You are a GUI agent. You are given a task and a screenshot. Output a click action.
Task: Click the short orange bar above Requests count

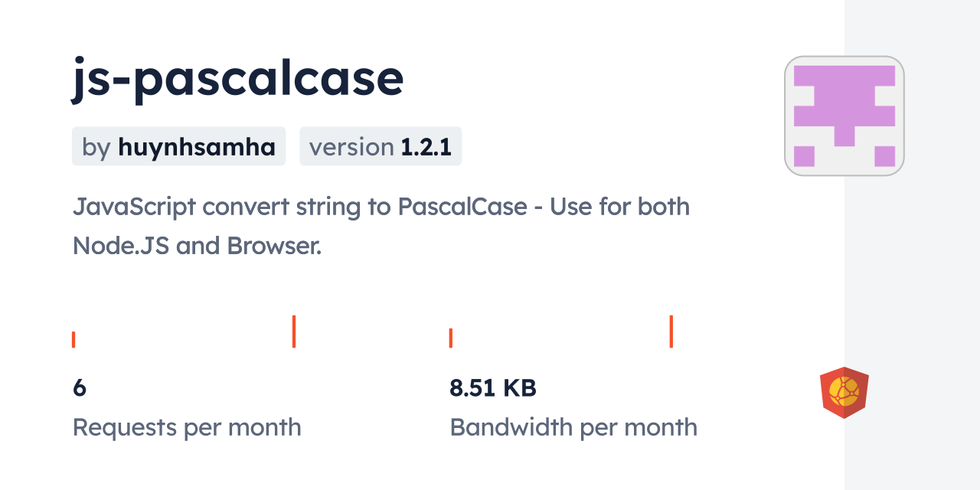pos(73,339)
